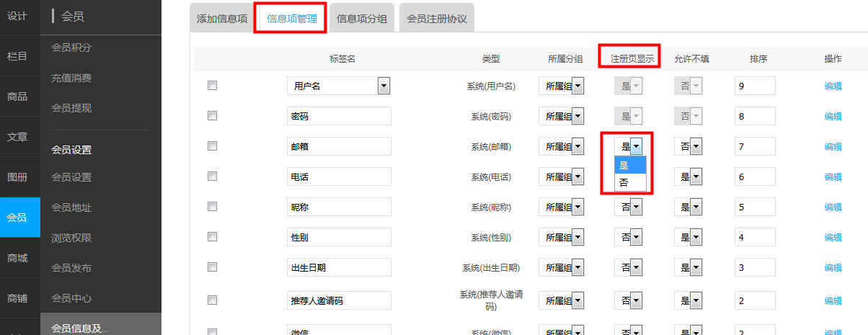Choose 是 in the open dropdown list
Screen dimensions: 868x335
tap(631, 165)
